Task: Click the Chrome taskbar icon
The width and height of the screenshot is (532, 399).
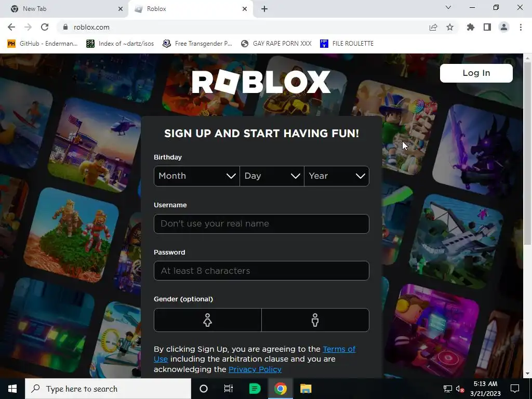Action: [280, 389]
